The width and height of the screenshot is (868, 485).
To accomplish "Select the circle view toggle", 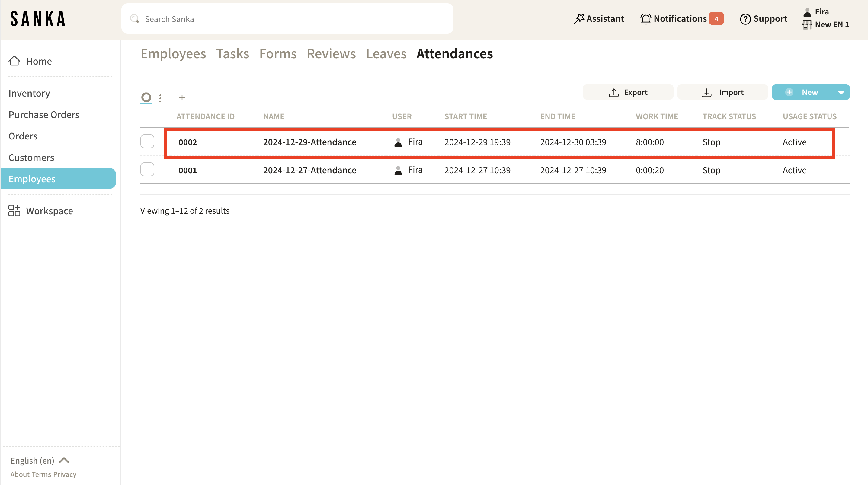I will coord(146,97).
